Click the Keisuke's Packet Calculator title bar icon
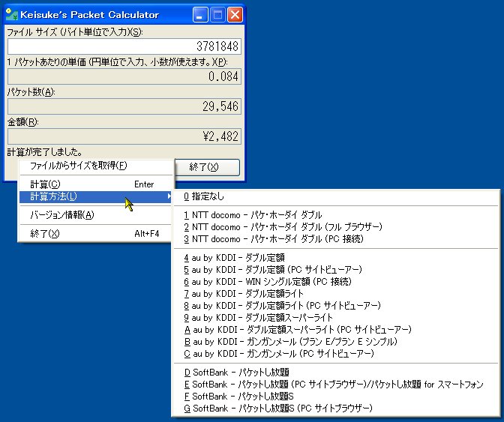504x422 pixels. coord(12,15)
